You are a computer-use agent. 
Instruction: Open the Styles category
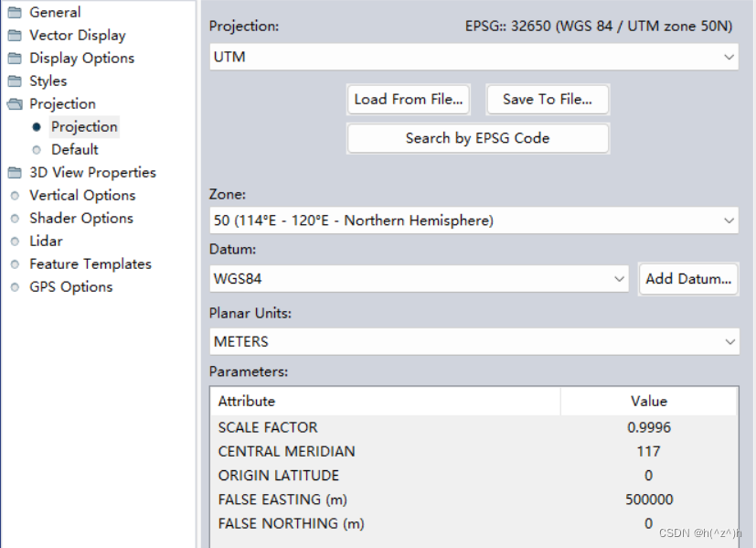[48, 81]
